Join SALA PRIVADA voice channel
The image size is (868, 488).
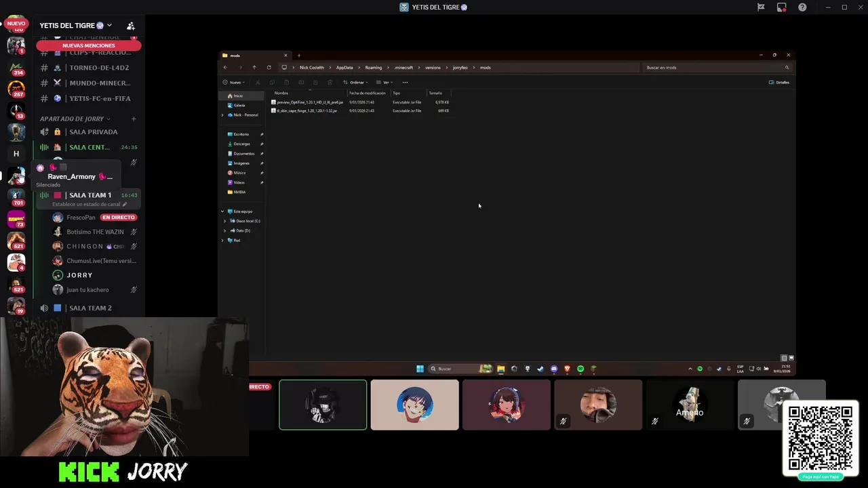(89, 132)
